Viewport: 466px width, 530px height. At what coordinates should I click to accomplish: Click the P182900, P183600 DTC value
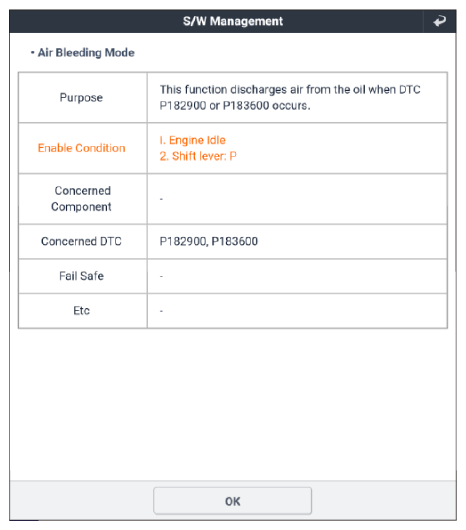click(x=209, y=241)
